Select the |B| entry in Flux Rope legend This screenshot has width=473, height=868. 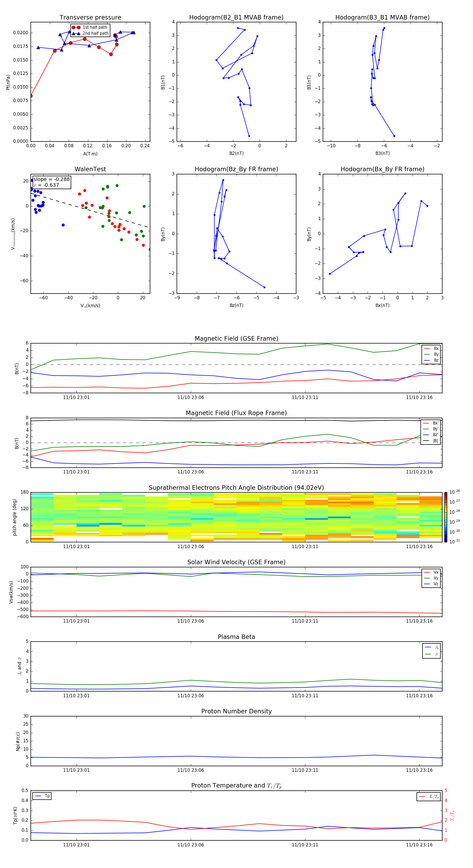pyautogui.click(x=431, y=441)
